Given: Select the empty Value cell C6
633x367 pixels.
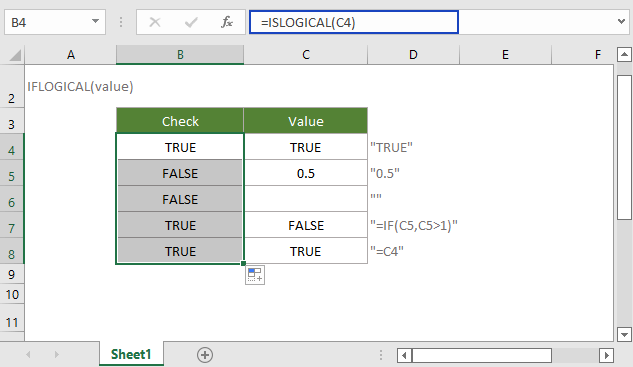Looking at the screenshot, I should click(x=306, y=199).
